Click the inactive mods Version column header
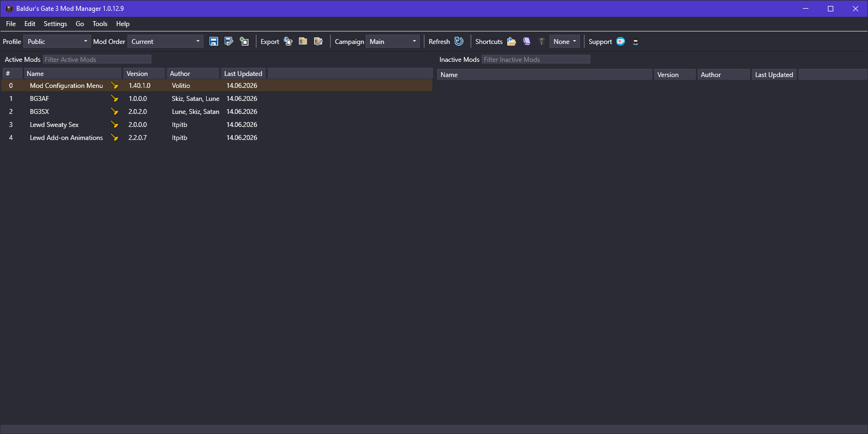 [675, 75]
